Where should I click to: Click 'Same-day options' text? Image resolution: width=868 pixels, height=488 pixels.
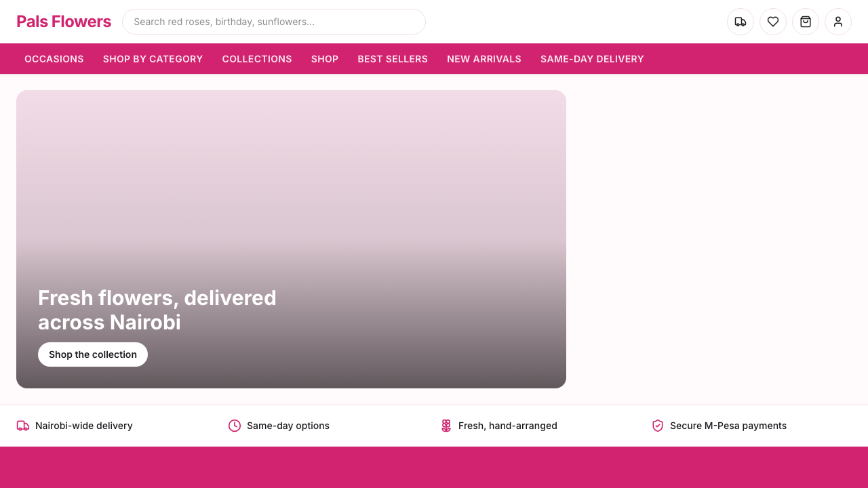point(288,426)
